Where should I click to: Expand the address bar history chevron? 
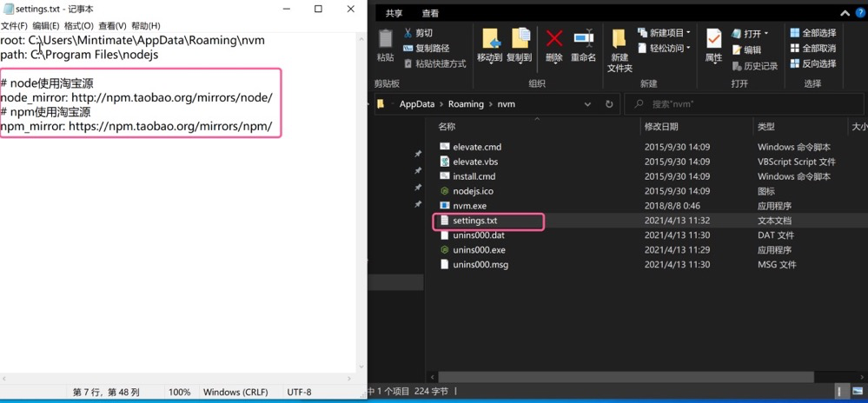click(x=587, y=104)
